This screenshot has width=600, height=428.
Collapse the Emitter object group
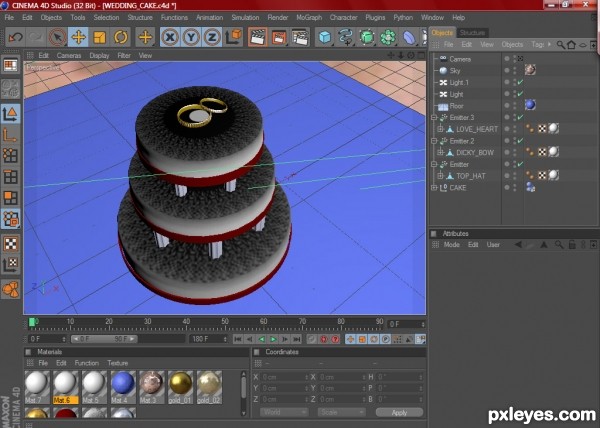[x=434, y=164]
